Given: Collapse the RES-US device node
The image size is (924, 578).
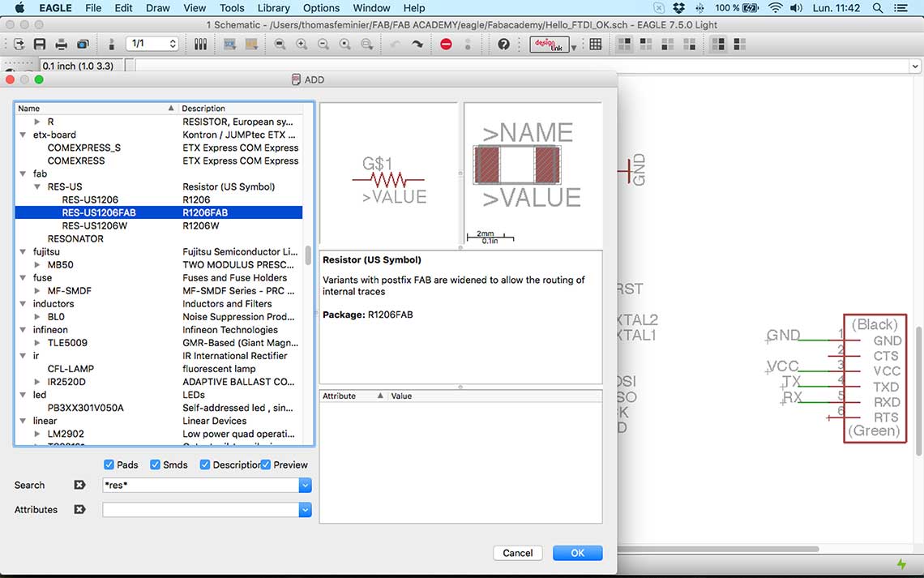Looking at the screenshot, I should [37, 186].
